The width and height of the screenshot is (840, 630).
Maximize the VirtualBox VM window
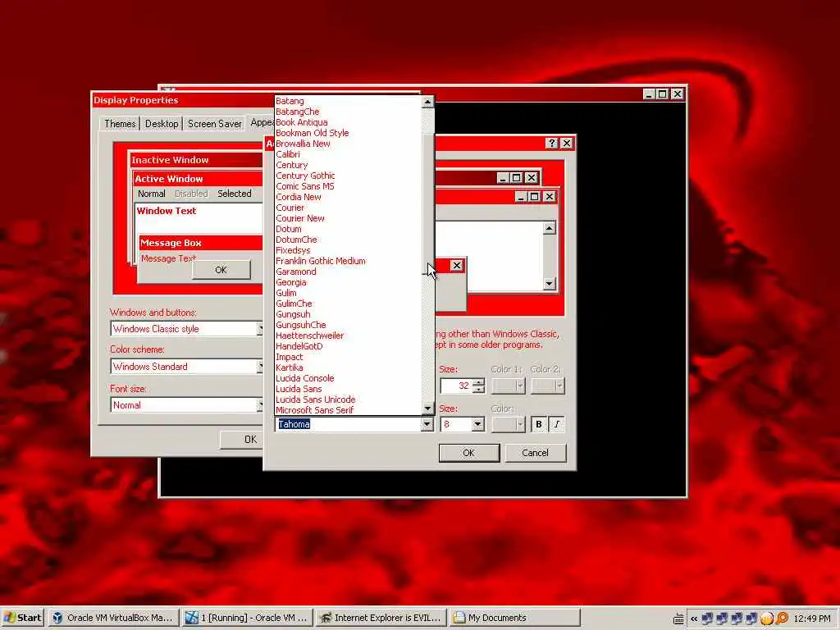tap(663, 94)
